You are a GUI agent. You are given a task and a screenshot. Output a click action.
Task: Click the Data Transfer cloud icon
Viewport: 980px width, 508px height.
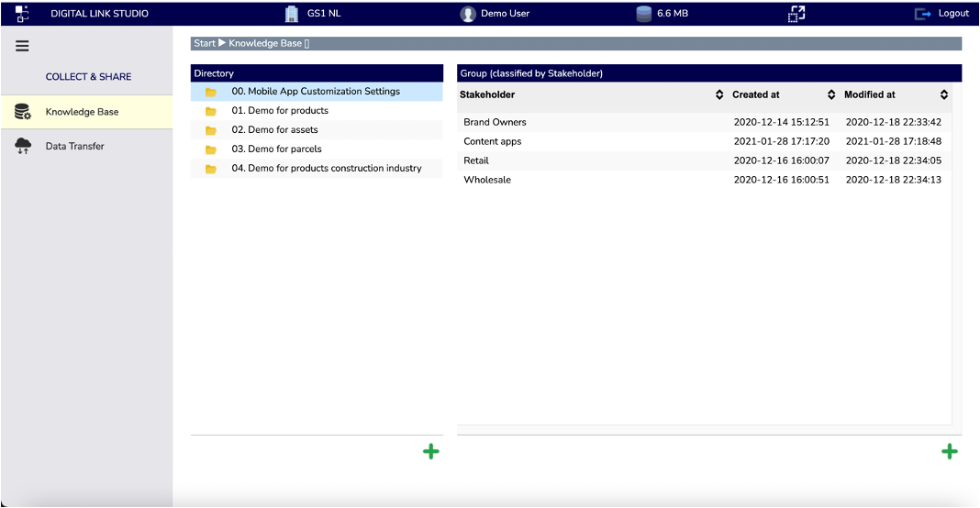coord(23,146)
